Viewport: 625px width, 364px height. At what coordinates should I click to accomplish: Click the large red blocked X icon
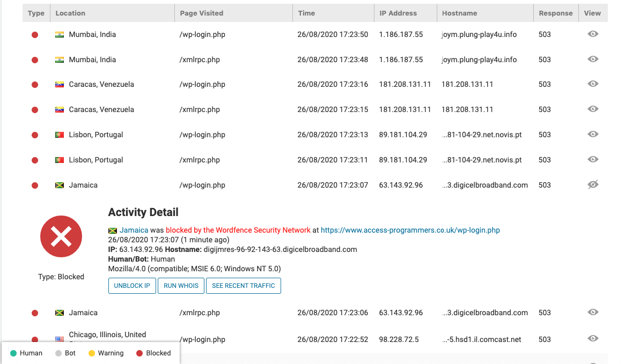tap(61, 236)
